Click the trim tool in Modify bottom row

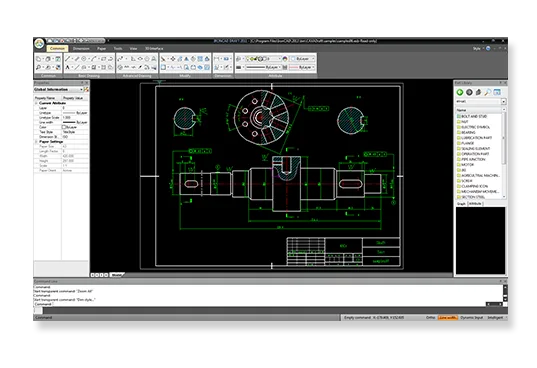coord(173,67)
